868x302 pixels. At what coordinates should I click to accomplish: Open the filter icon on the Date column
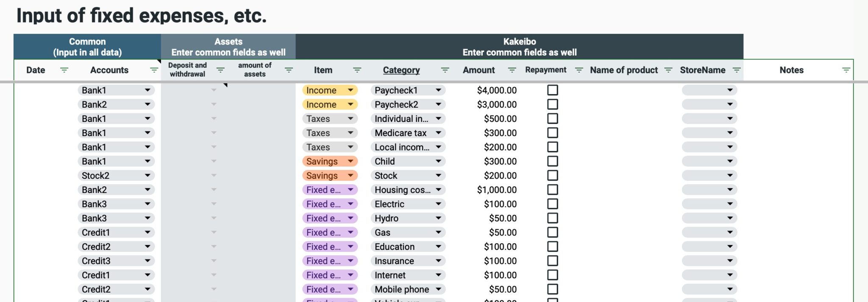pyautogui.click(x=64, y=70)
